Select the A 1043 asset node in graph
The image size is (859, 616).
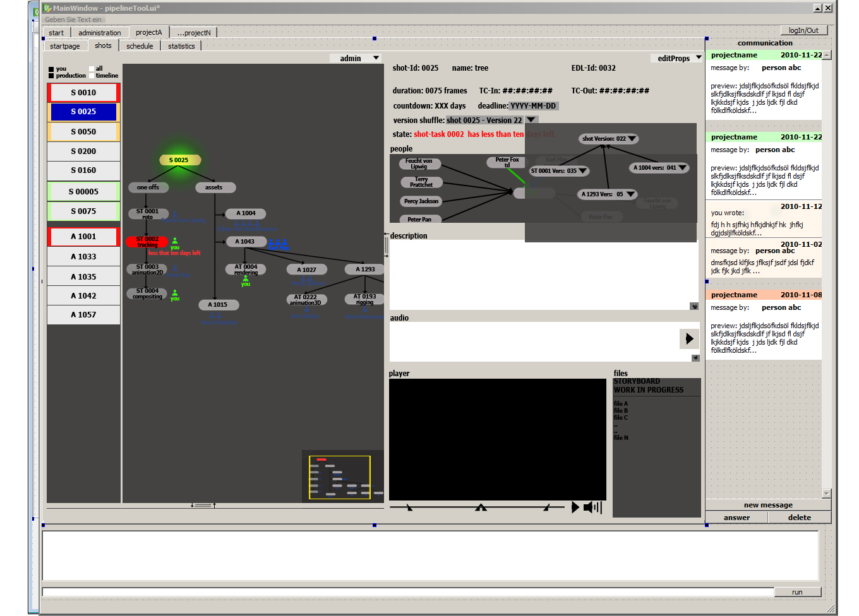[245, 241]
